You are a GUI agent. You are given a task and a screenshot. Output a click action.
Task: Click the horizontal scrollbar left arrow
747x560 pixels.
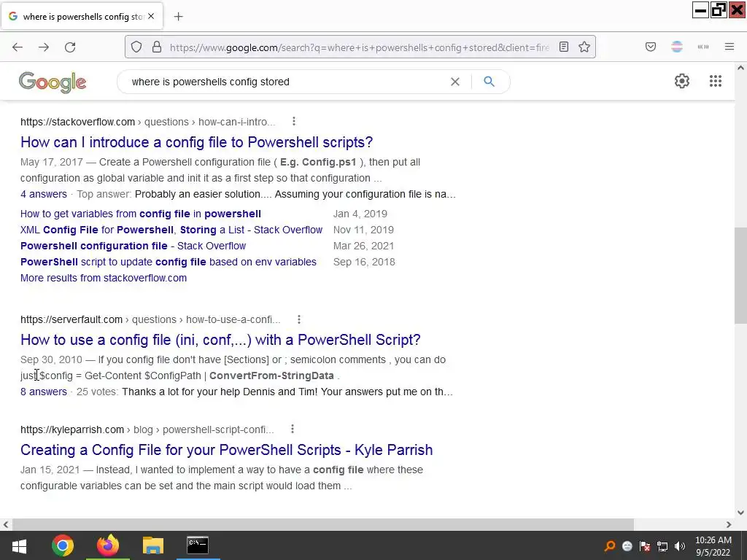click(6, 524)
